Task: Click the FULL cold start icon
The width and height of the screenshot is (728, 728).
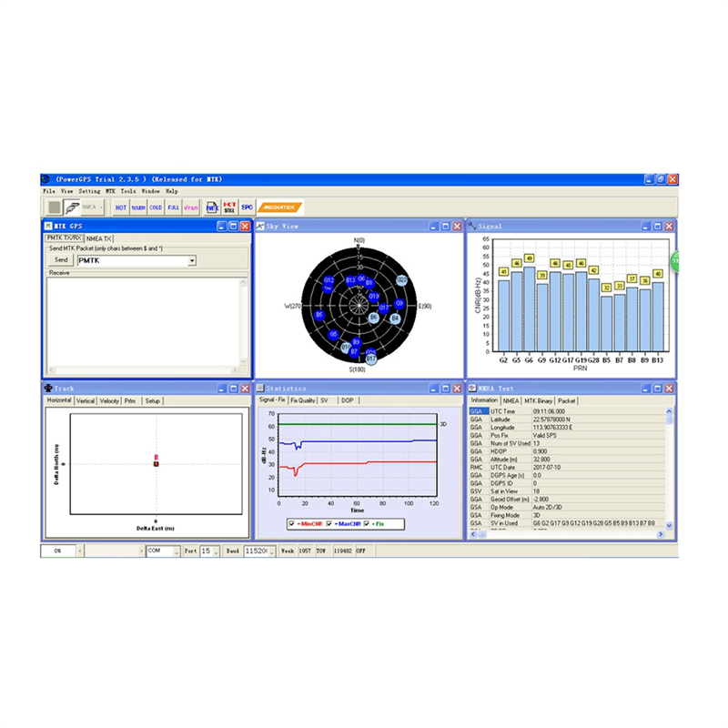Action: tap(173, 207)
